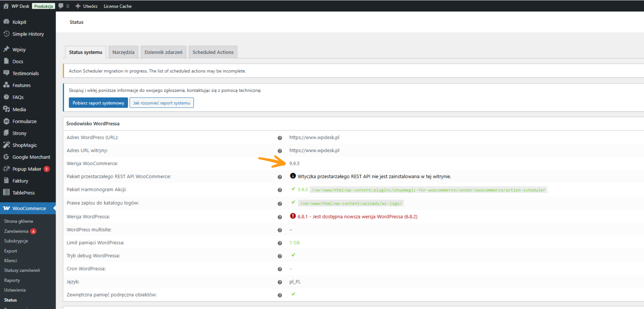Click help icon for Pakiet Harmonogram Akcji
The image size is (644, 309).
tap(280, 190)
